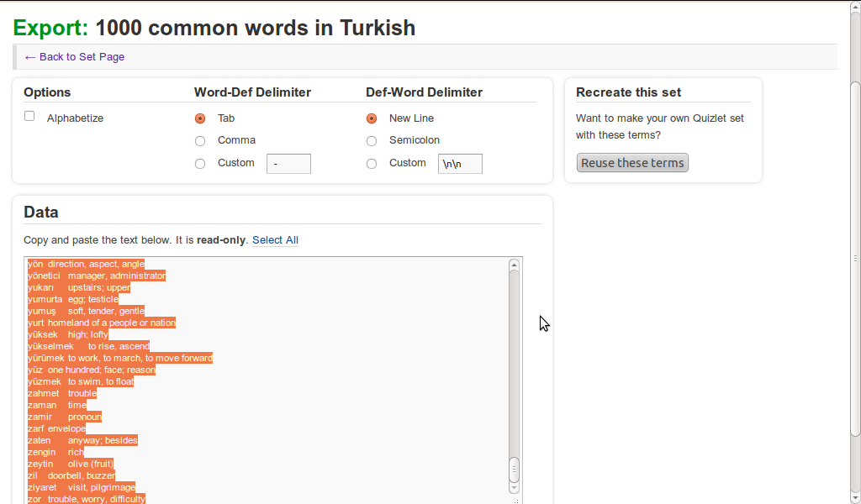Click the custom Word-Def delimiter text field
The height and width of the screenshot is (504, 861).
288,163
